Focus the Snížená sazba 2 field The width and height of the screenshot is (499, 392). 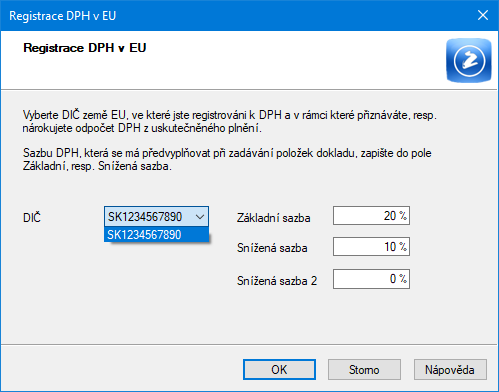(x=371, y=279)
